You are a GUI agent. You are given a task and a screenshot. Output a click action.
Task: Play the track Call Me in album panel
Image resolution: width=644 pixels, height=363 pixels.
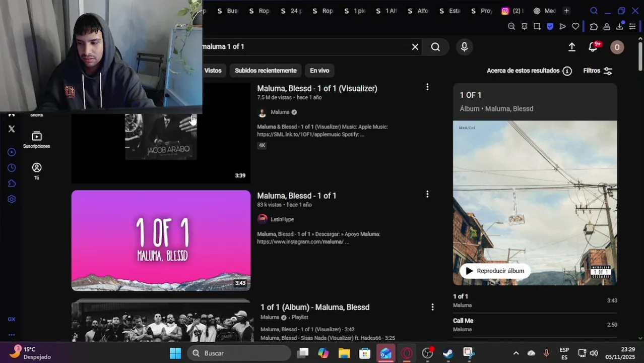(535, 325)
